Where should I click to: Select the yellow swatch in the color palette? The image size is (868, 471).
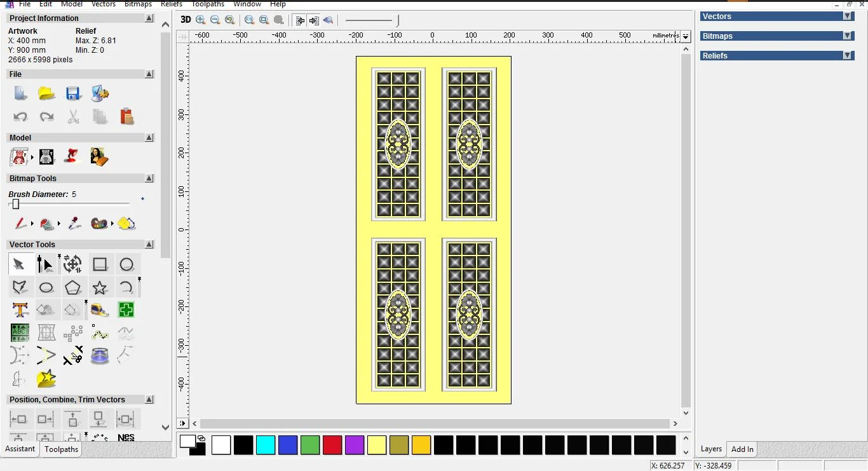377,445
